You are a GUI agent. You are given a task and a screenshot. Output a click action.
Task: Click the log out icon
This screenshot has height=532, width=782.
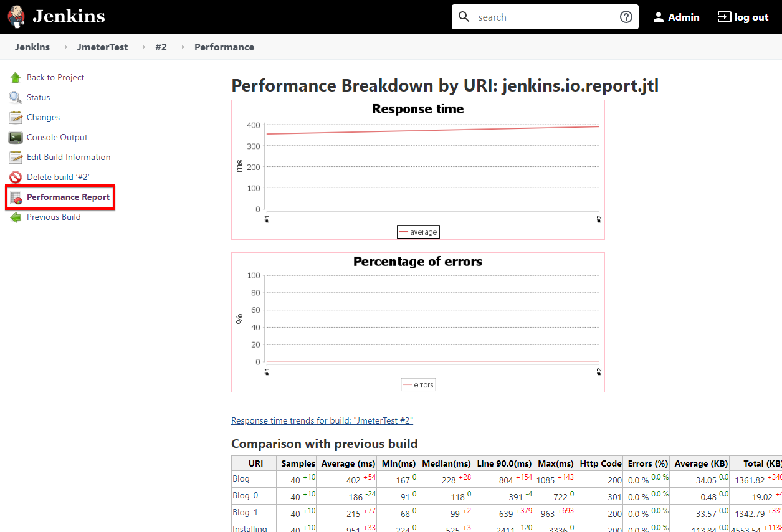click(723, 17)
